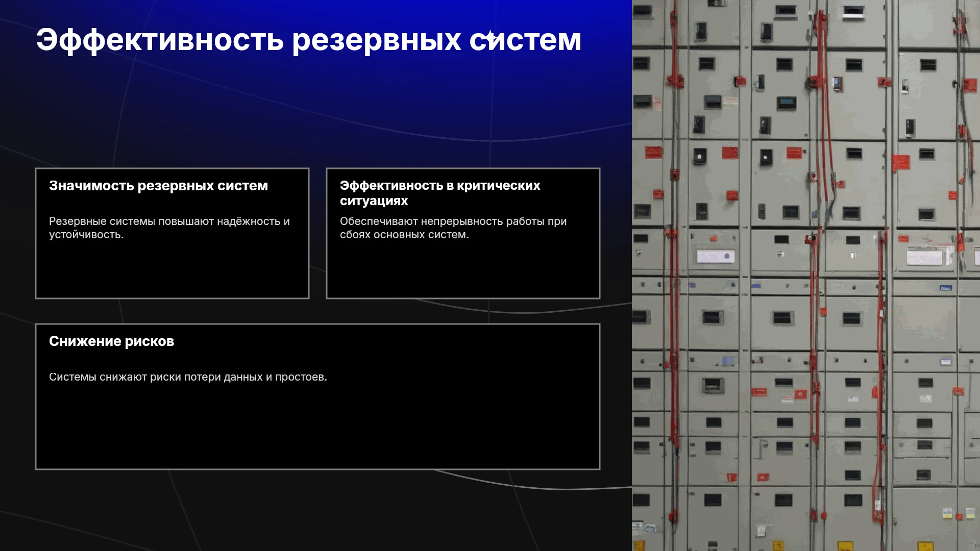The height and width of the screenshot is (551, 980).
Task: Select the text about надёжность и устойчивость
Action: [x=169, y=228]
